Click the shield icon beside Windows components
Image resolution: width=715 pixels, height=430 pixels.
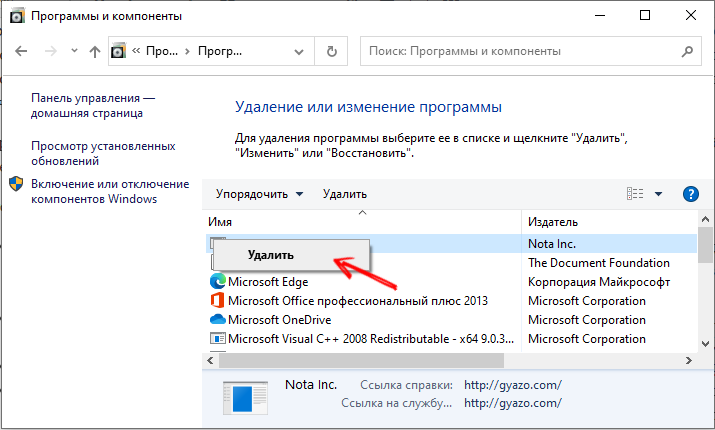pos(16,184)
